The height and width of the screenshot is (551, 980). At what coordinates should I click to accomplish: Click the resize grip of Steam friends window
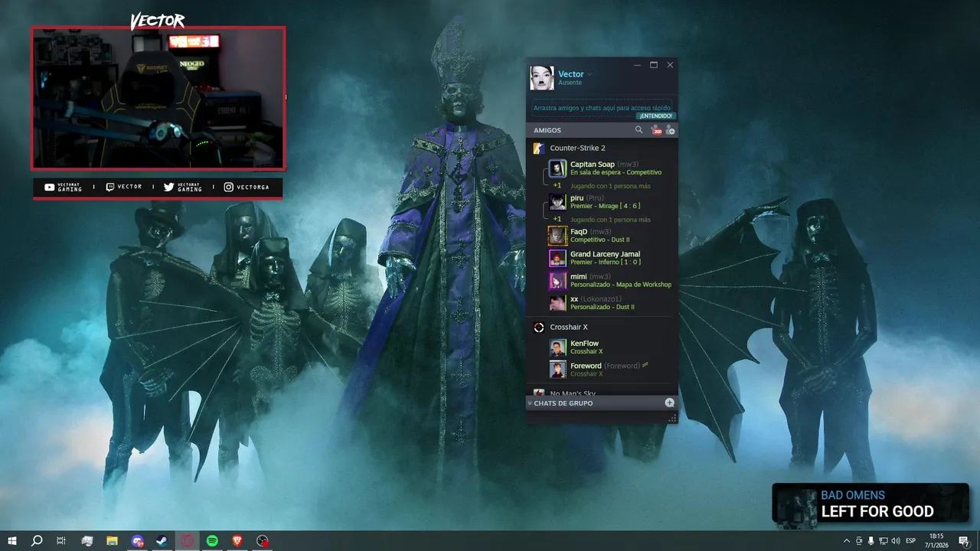point(673,418)
